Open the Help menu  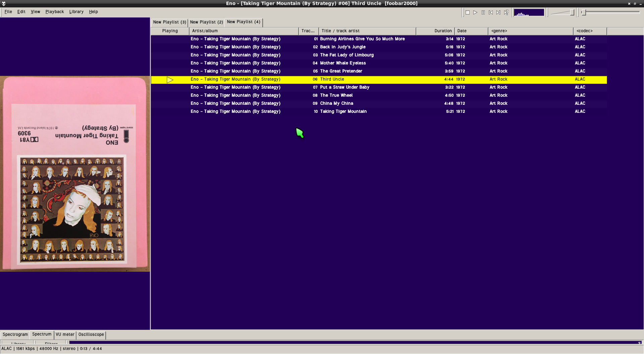94,12
